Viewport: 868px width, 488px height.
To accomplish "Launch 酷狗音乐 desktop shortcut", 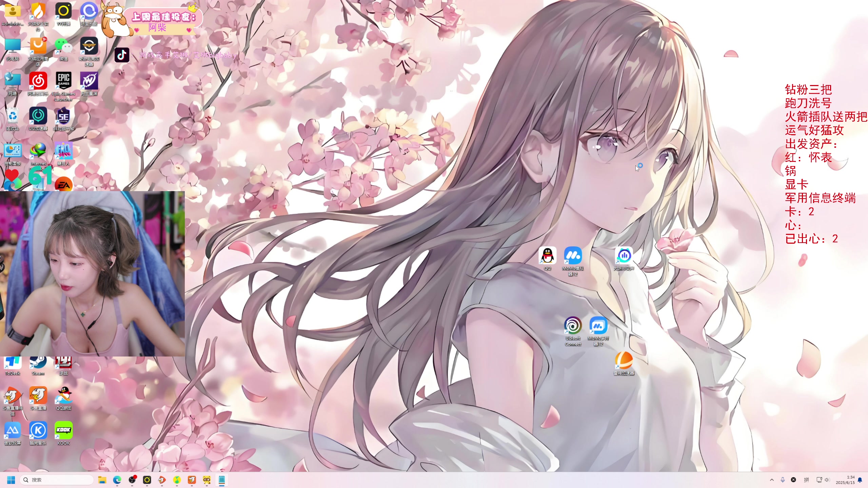I will click(x=38, y=433).
